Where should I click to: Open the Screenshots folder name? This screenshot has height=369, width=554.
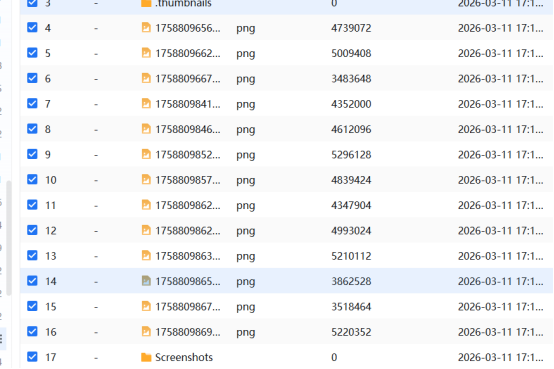click(184, 357)
